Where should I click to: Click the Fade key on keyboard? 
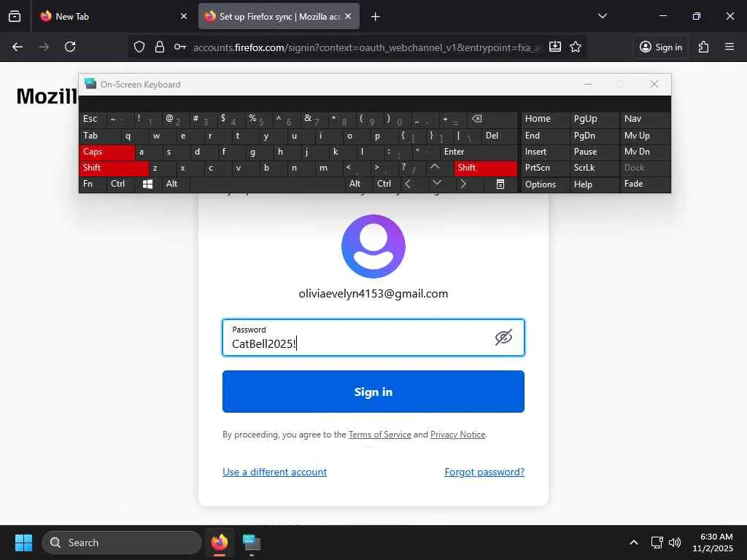[645, 184]
